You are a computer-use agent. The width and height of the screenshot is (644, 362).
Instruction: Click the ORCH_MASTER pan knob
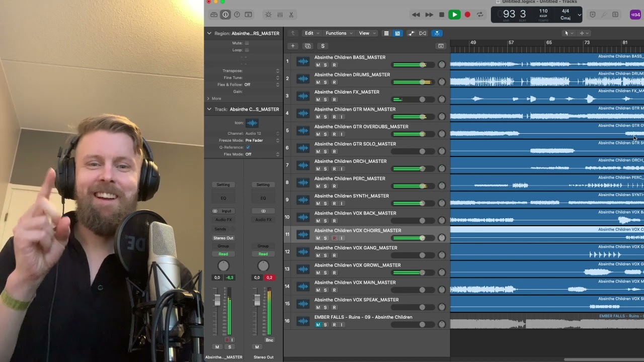point(442,169)
